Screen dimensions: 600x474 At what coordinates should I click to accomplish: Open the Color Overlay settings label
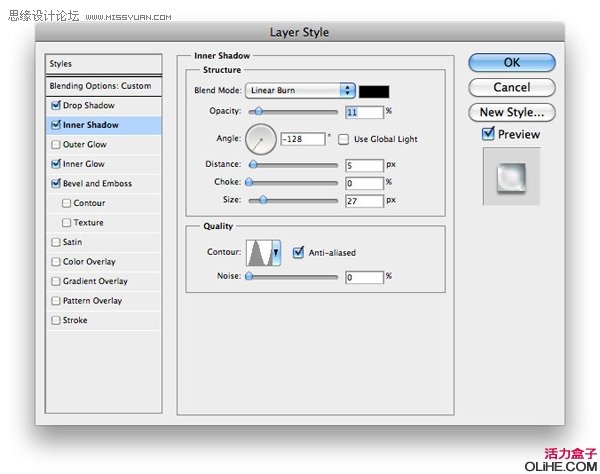click(89, 262)
